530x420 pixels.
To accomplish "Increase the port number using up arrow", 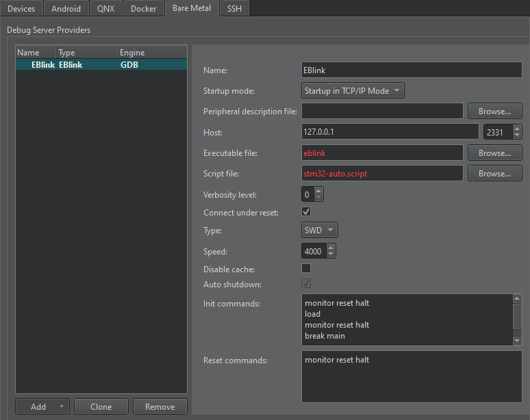I will (x=516, y=129).
